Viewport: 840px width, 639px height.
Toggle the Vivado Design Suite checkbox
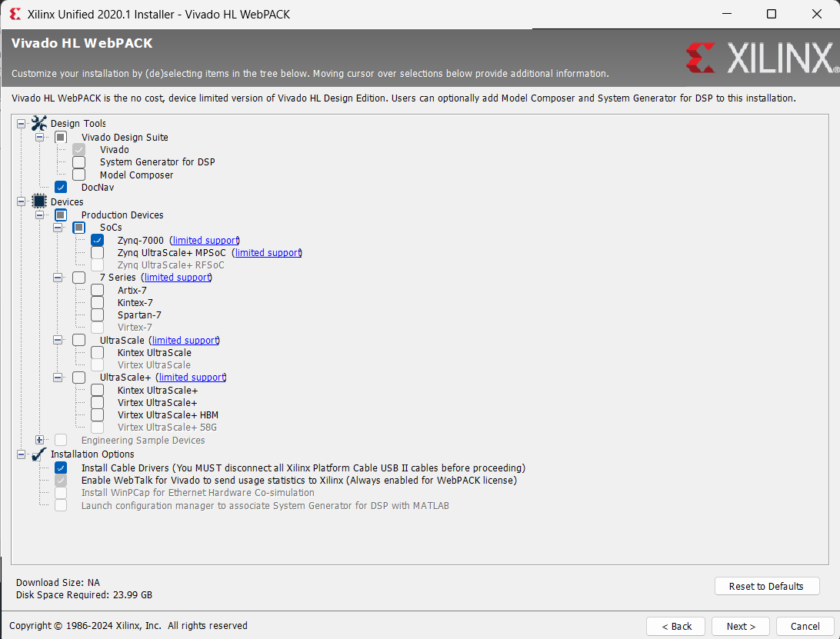pos(61,137)
